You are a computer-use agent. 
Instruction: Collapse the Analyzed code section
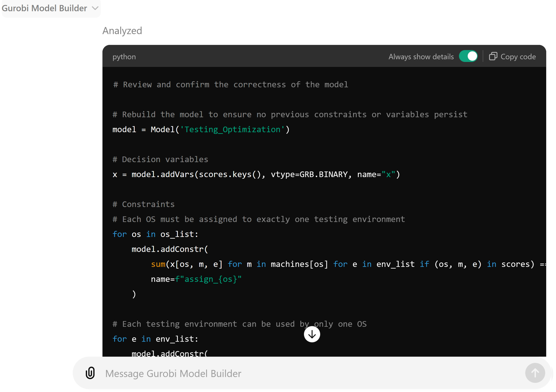tap(122, 31)
